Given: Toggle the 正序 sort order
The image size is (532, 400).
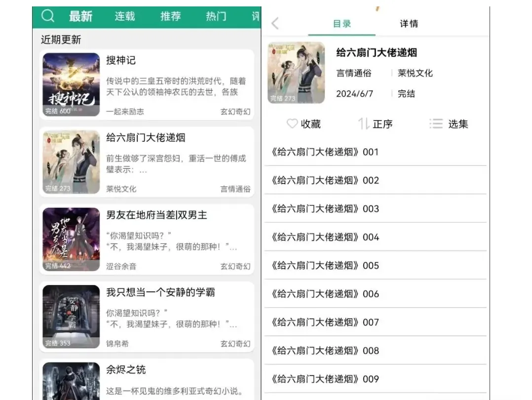Looking at the screenshot, I should click(x=375, y=124).
